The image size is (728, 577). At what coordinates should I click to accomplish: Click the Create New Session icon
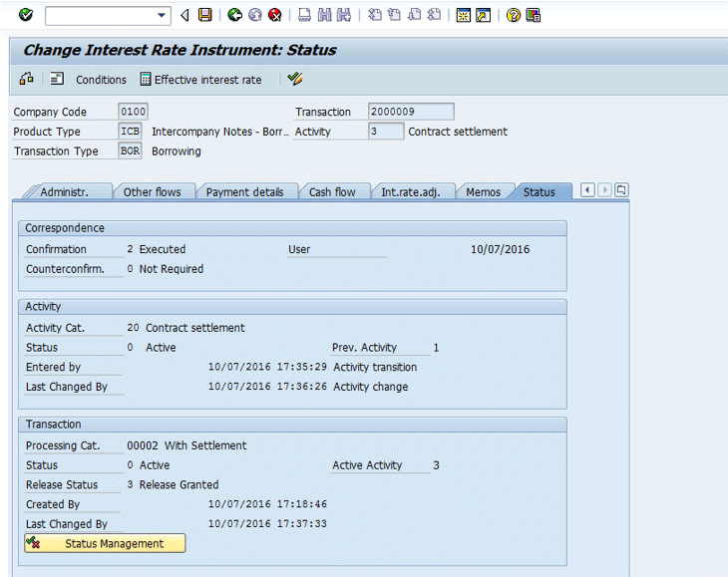tap(464, 15)
